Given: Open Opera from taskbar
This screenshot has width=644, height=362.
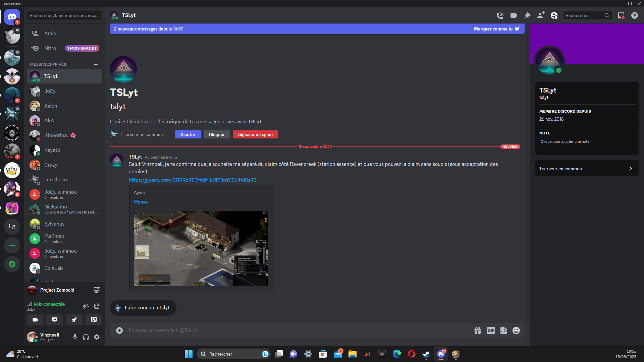Looking at the screenshot, I should pyautogui.click(x=411, y=354).
